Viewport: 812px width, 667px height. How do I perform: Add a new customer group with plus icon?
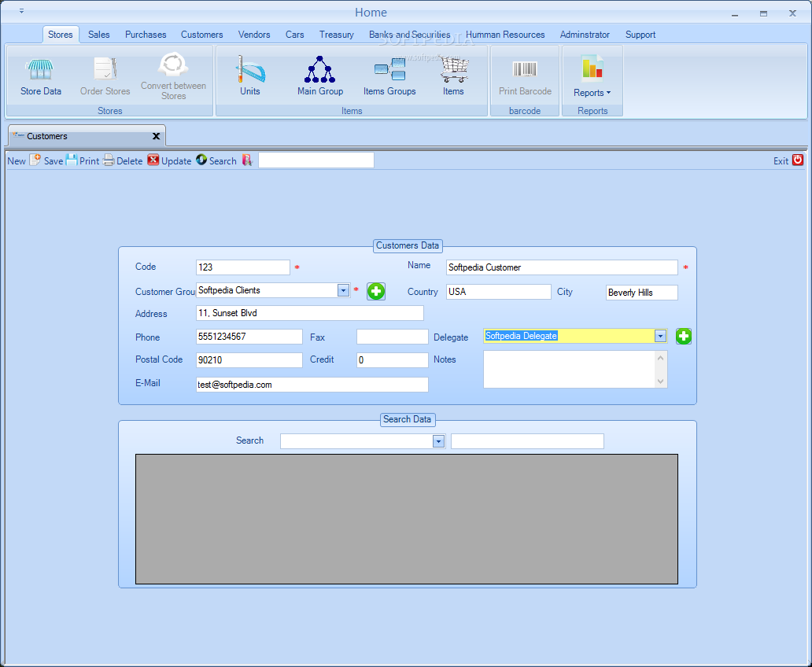(376, 291)
